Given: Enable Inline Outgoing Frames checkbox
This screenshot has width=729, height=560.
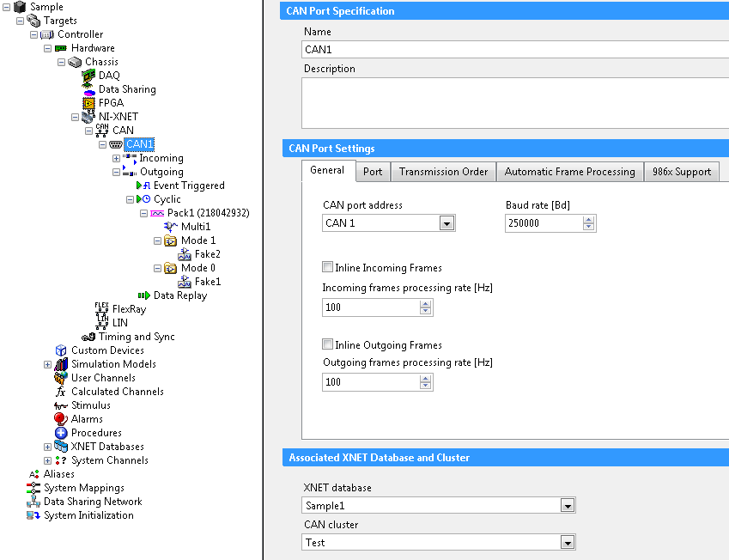Looking at the screenshot, I should [327, 345].
